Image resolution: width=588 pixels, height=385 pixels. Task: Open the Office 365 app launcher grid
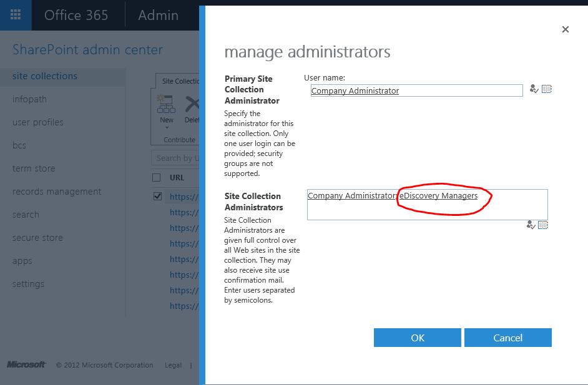pos(16,15)
